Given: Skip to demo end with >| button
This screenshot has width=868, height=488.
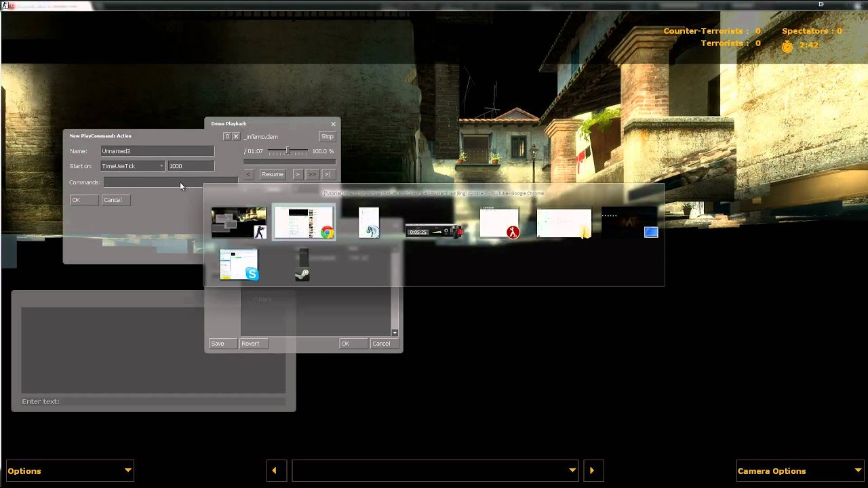Looking at the screenshot, I should coord(328,174).
